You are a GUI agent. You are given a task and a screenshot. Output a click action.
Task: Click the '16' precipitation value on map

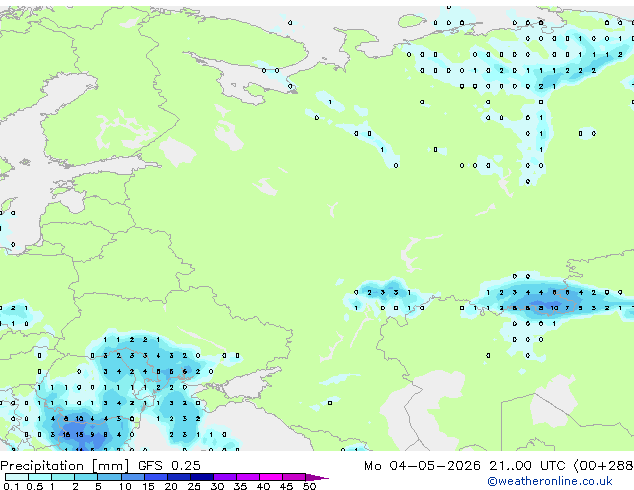click(x=66, y=435)
